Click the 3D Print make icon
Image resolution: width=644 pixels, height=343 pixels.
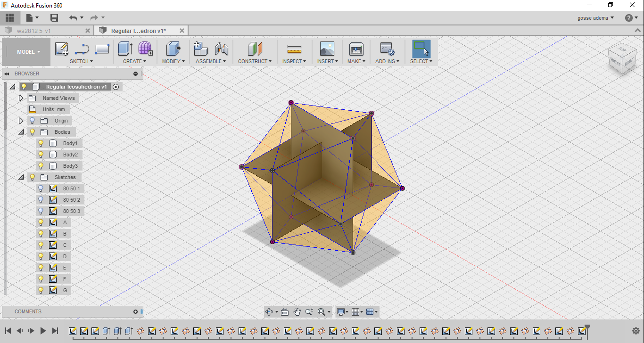click(356, 49)
